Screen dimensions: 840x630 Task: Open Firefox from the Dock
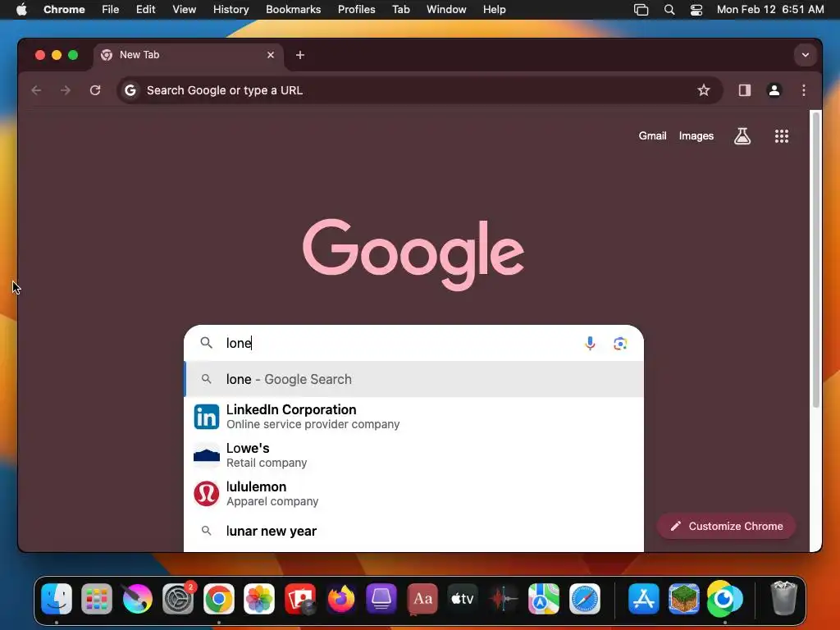coord(340,598)
